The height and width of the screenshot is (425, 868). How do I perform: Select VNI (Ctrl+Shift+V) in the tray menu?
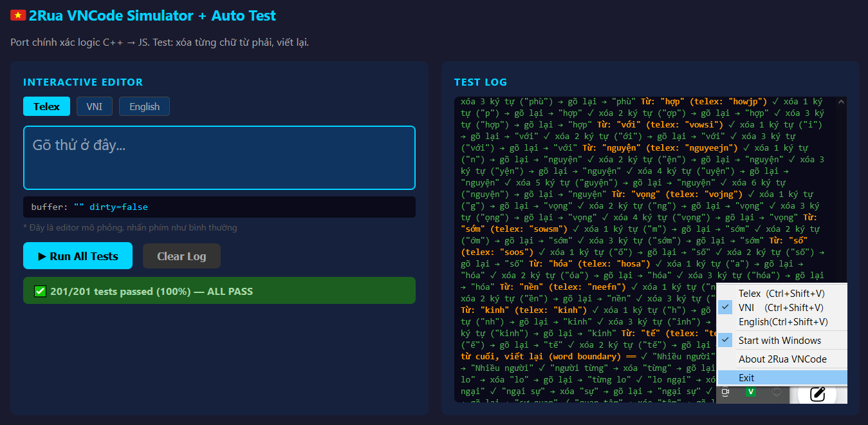pyautogui.click(x=780, y=307)
